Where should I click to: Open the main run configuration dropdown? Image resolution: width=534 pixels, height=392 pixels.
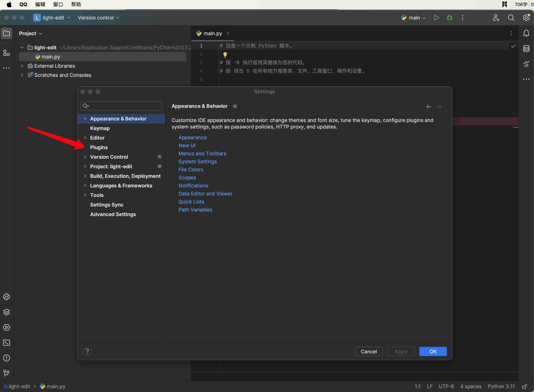(x=413, y=18)
